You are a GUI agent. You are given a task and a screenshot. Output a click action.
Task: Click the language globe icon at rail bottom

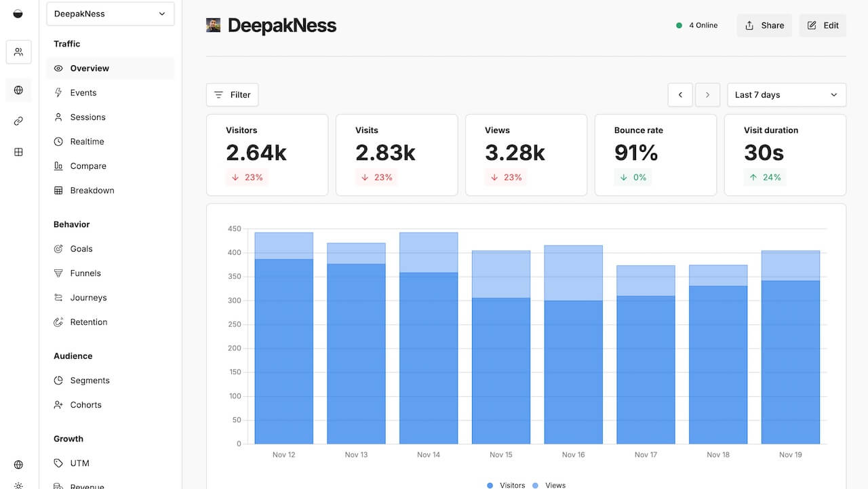click(18, 465)
